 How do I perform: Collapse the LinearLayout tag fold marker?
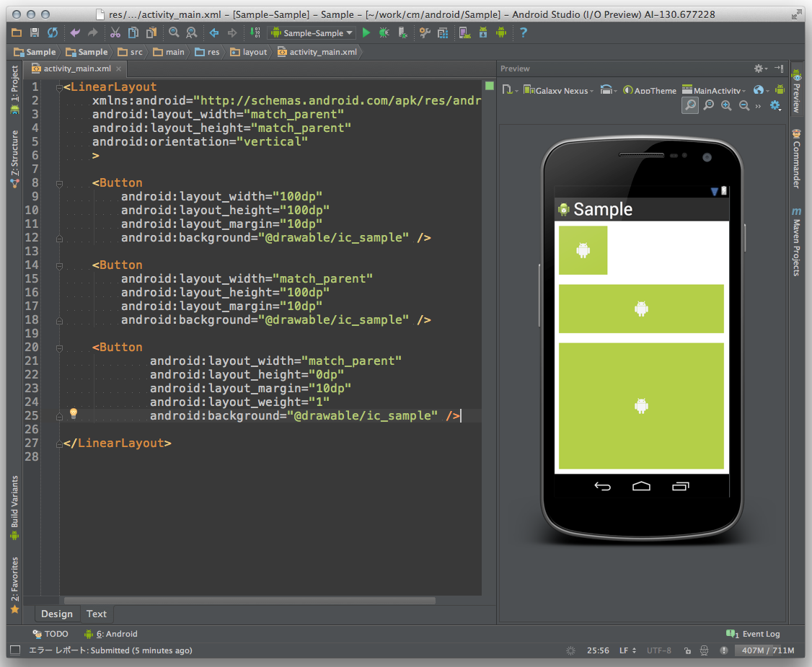[59, 87]
